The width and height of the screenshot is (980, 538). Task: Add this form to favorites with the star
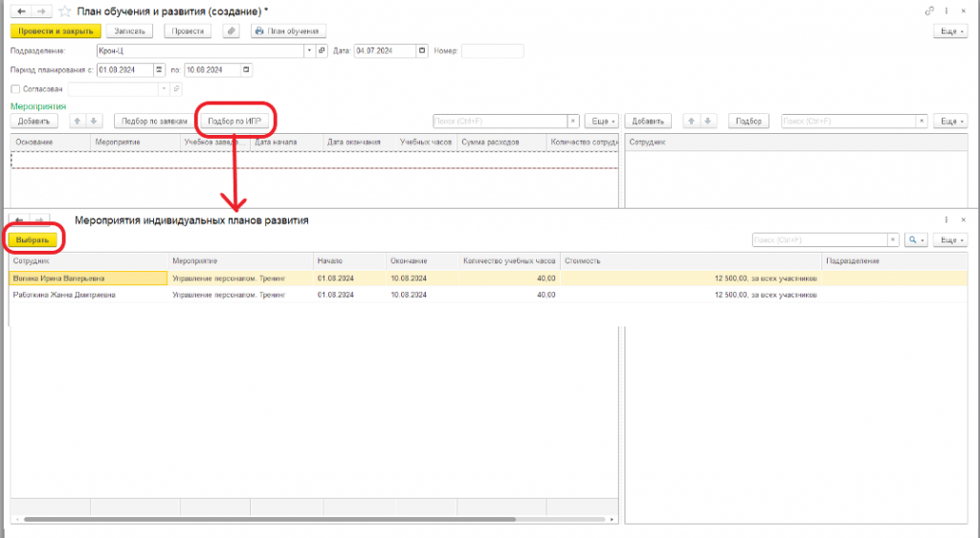click(x=64, y=11)
